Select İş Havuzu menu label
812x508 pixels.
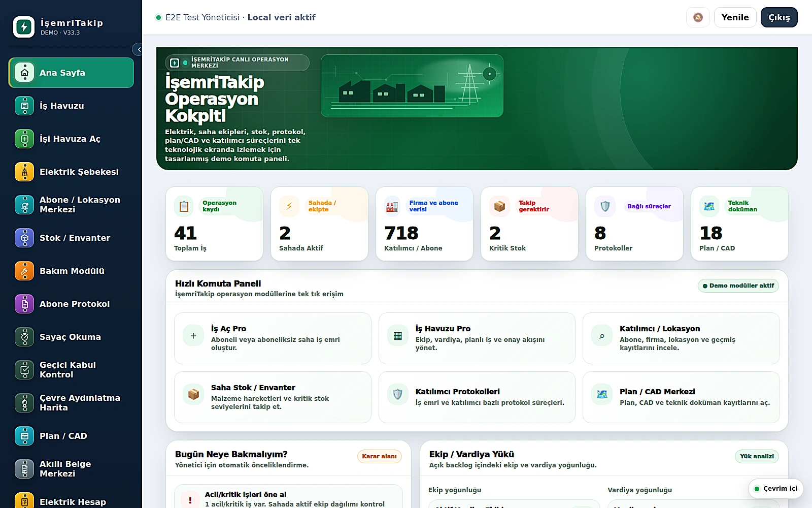[62, 106]
